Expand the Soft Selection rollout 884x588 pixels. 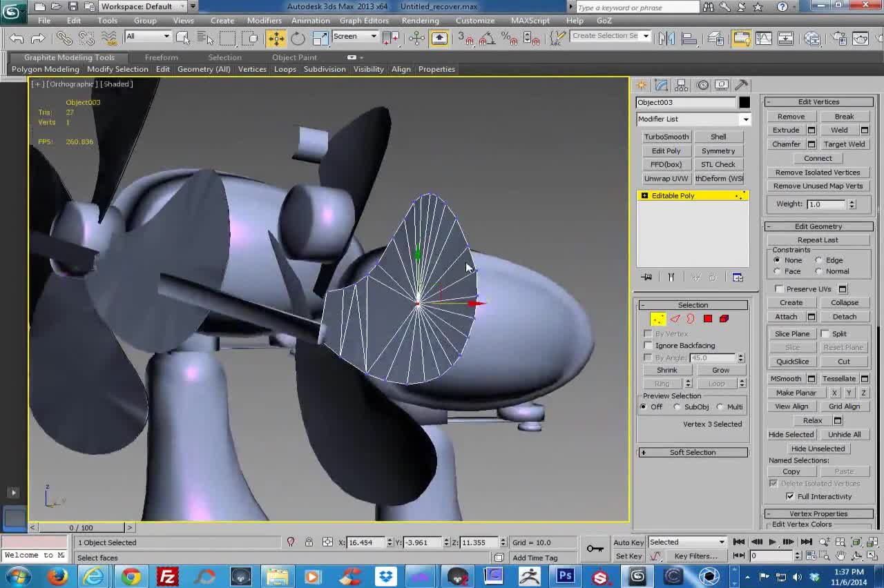[692, 453]
